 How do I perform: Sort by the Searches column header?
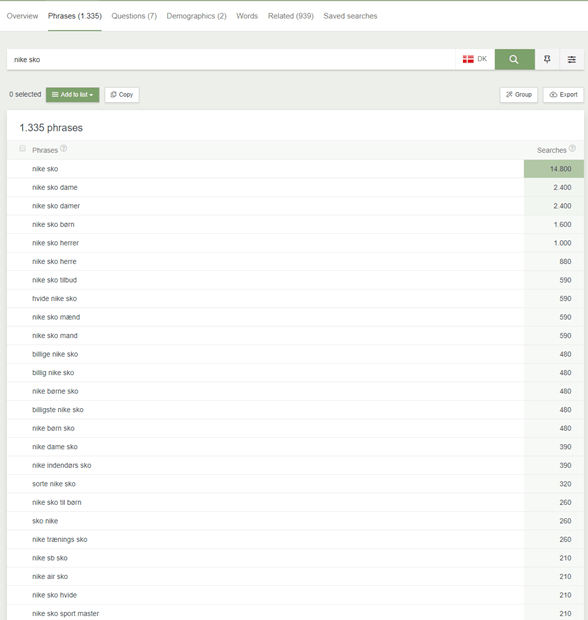click(x=552, y=150)
